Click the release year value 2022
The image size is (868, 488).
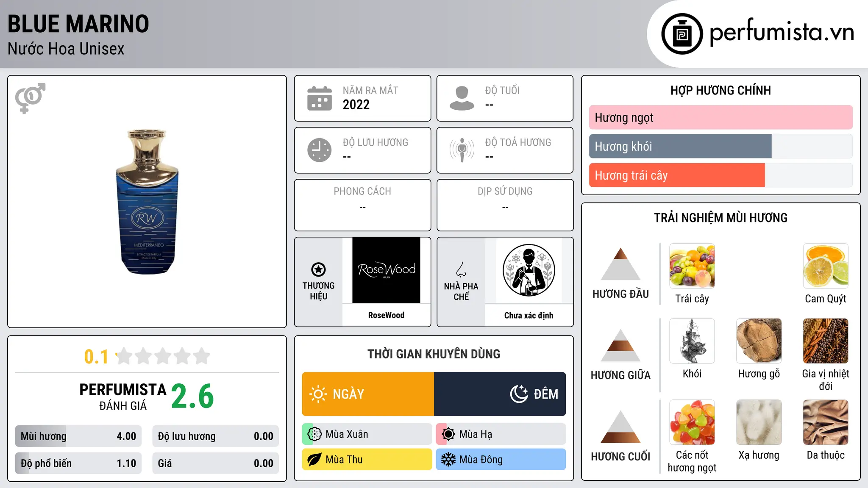[356, 105]
